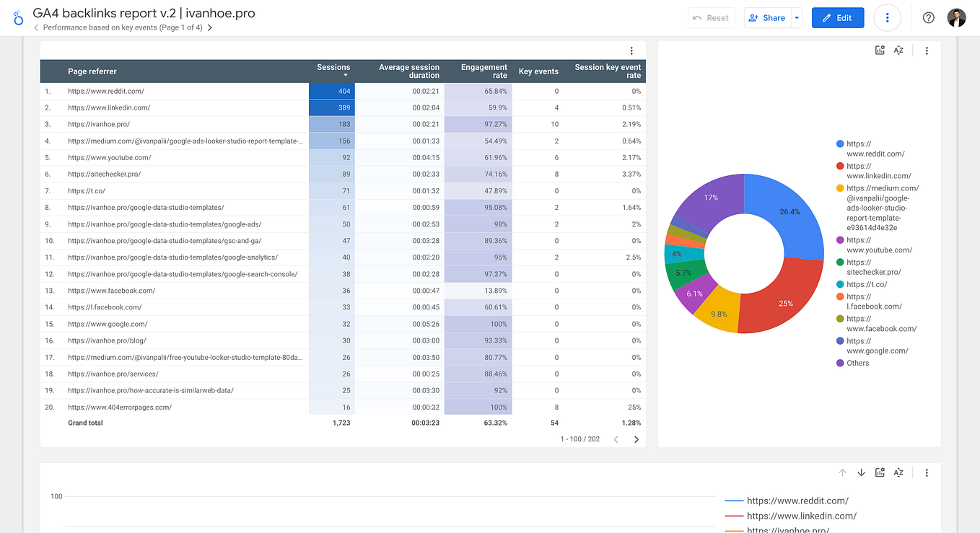Click the up-arrow drill icon on the bottom chart
Screen dimensions: 980x533
point(843,472)
